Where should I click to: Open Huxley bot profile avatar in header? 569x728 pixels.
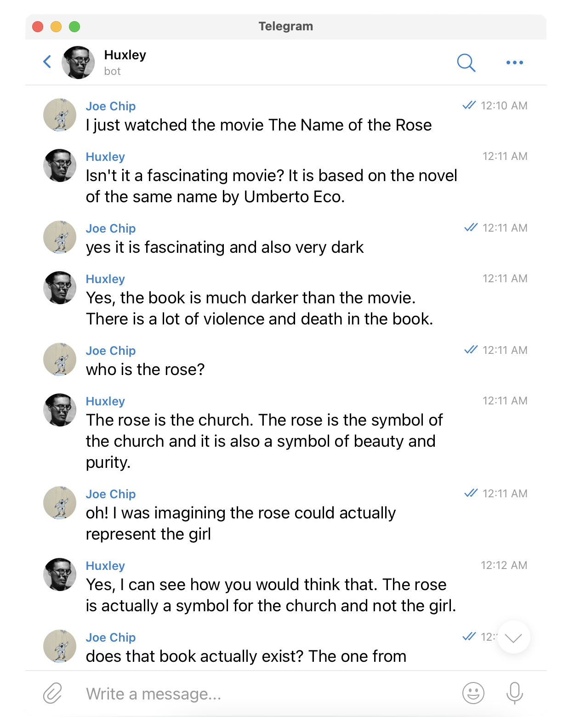tap(78, 63)
